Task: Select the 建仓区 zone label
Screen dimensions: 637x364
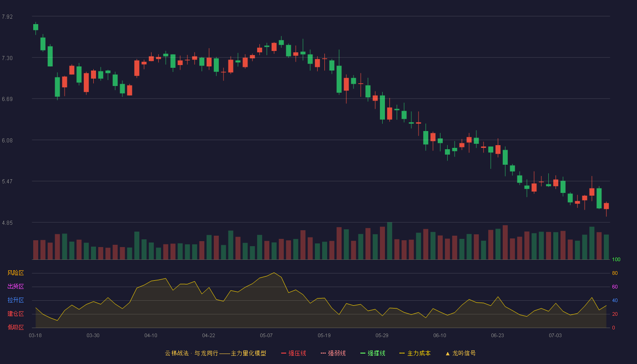Action: tap(15, 314)
